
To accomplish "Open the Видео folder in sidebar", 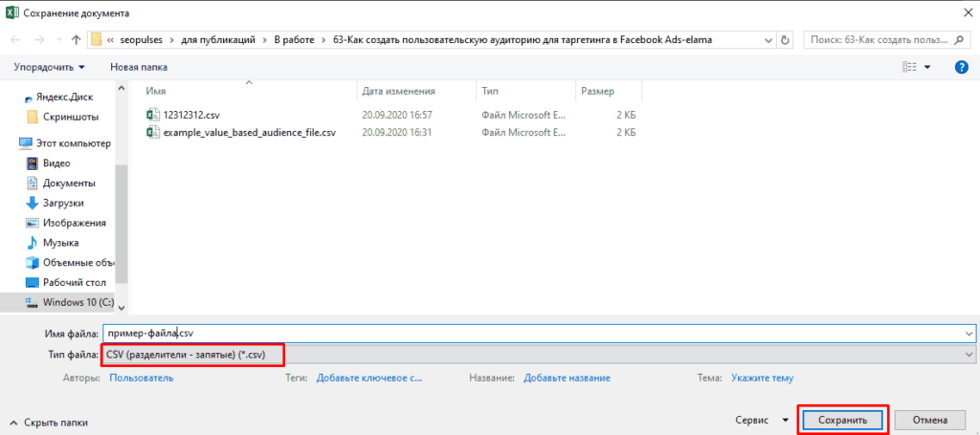I will point(56,163).
